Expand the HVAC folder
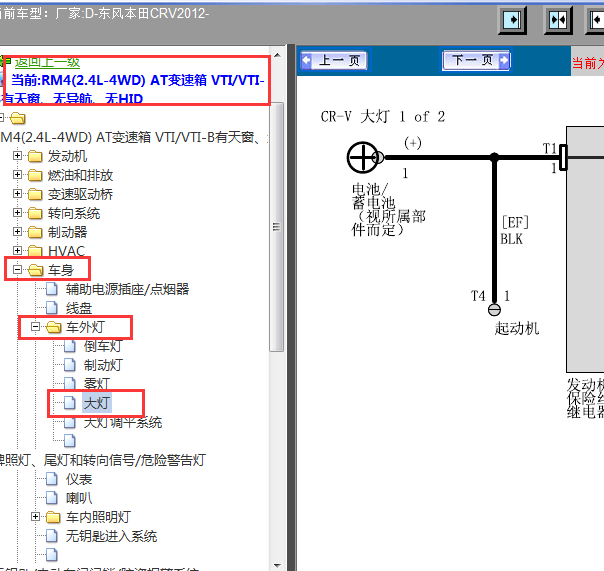The width and height of the screenshot is (604, 571). (17, 250)
